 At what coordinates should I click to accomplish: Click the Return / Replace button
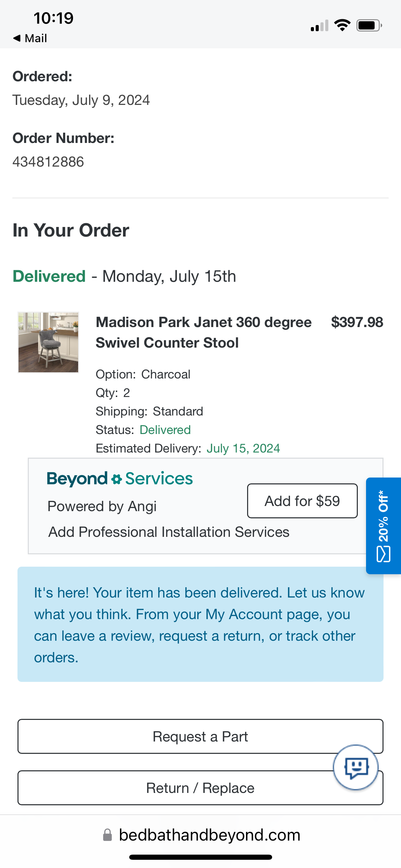200,788
